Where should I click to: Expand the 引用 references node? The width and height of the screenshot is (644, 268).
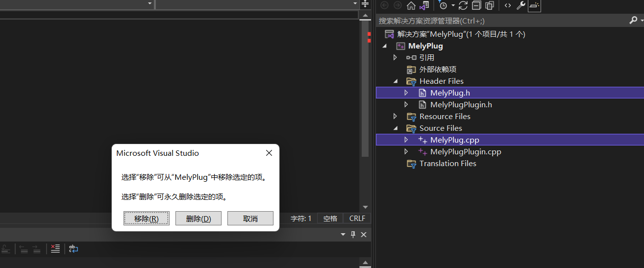tap(396, 58)
